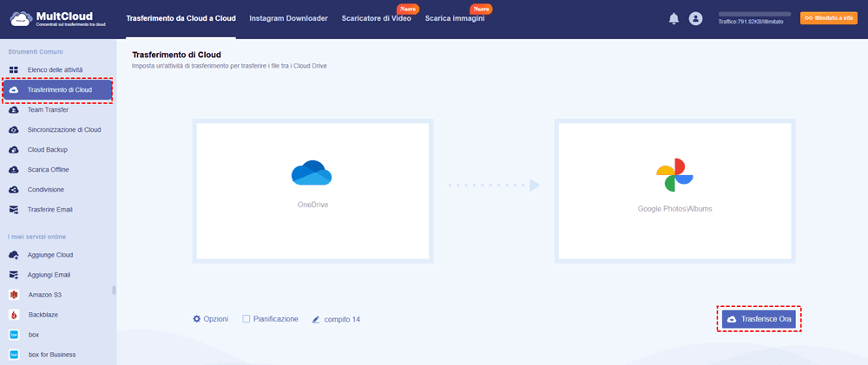Click the Illimitato a vita upgrade button

click(829, 18)
